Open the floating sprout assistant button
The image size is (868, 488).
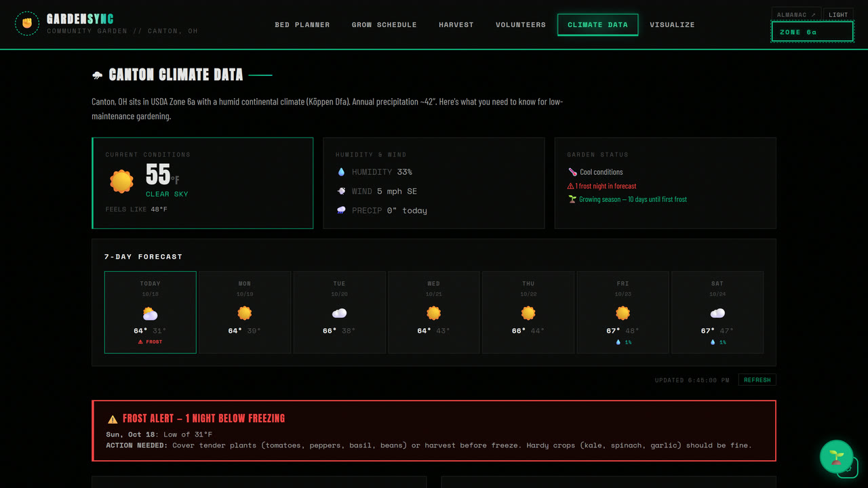coord(836,457)
